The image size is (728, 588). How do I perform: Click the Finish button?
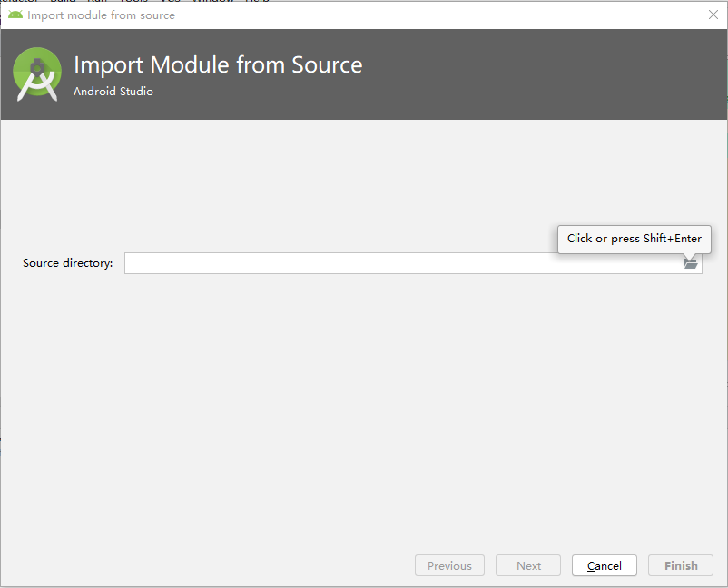coord(680,565)
